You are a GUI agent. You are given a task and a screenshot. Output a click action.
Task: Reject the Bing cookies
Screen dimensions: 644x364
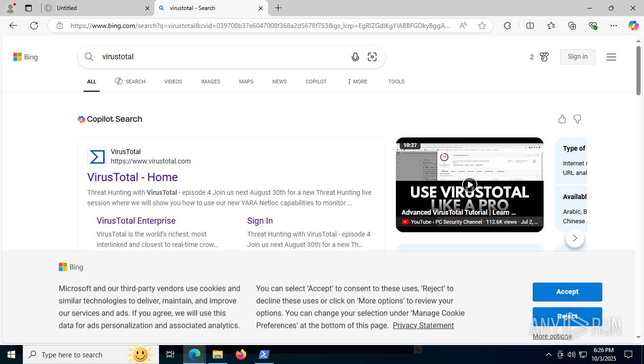tap(567, 316)
